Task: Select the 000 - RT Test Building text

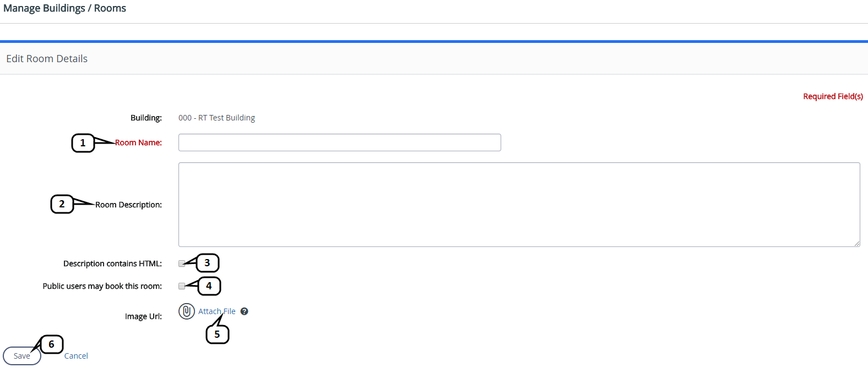Action: click(216, 118)
